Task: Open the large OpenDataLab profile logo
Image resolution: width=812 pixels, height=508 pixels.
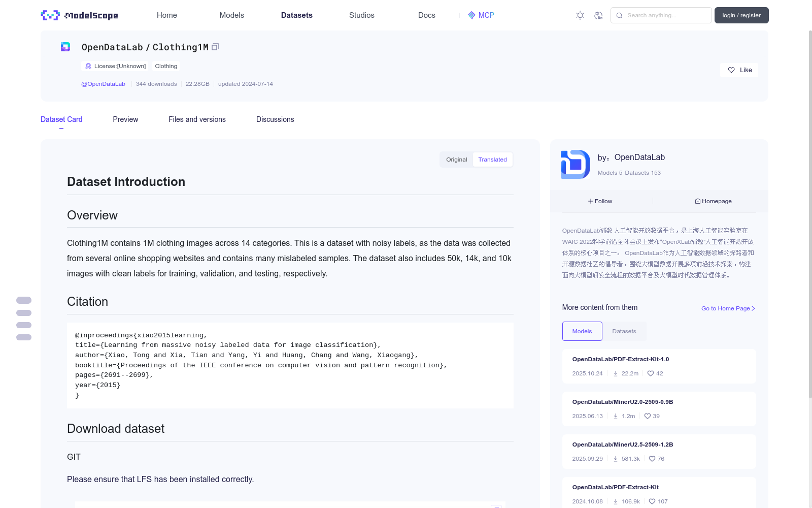Action: click(x=576, y=164)
